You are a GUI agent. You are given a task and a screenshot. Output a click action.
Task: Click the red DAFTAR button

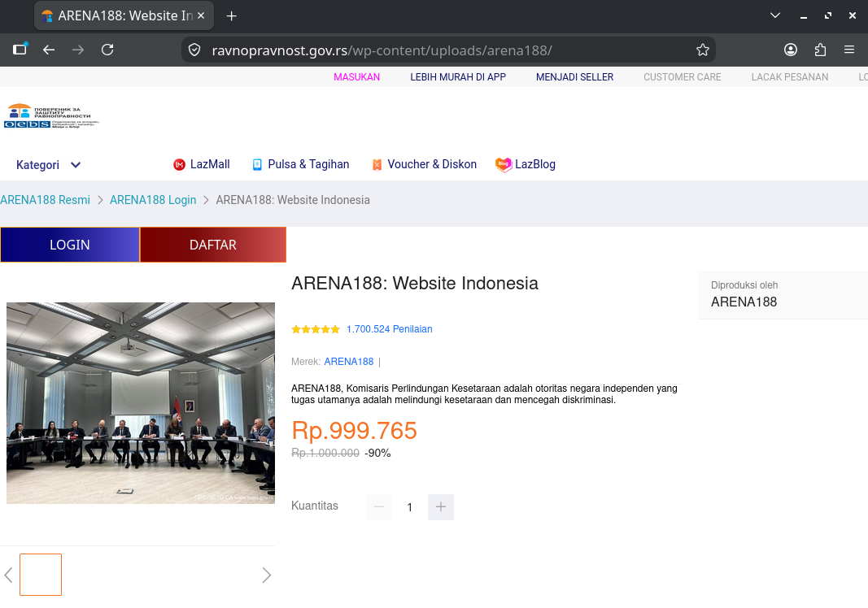(213, 245)
